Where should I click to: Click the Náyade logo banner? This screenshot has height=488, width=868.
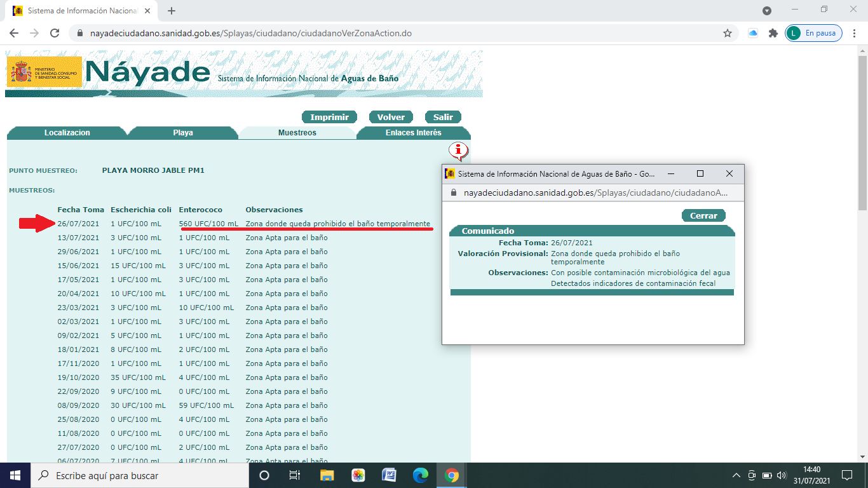244,74
